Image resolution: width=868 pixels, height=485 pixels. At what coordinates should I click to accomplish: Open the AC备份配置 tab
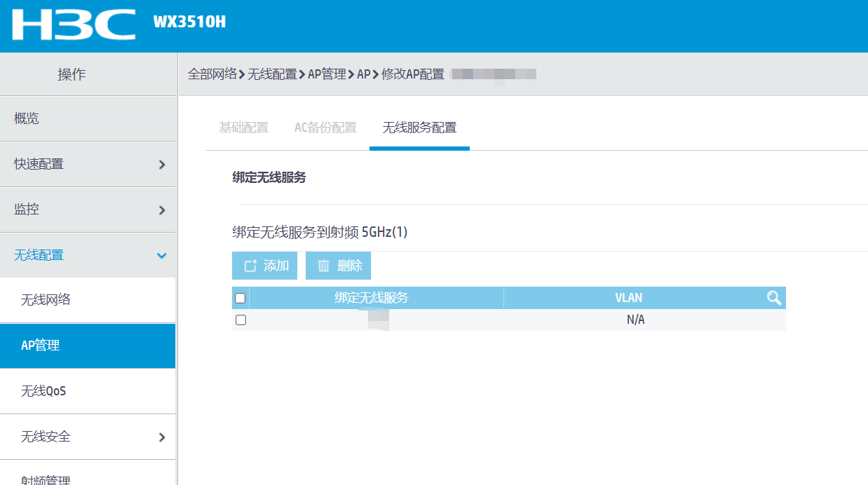[324, 128]
